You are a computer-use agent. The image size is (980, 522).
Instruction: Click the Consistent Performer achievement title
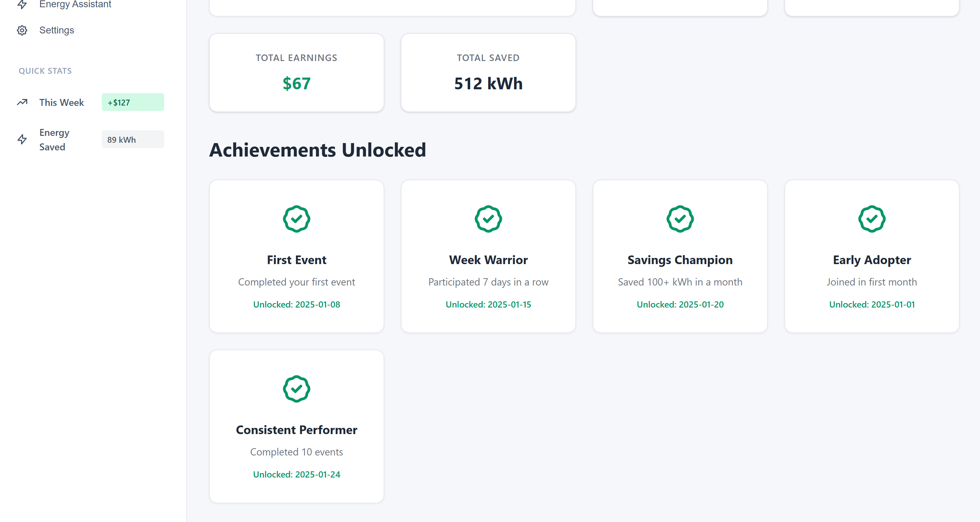pos(296,430)
